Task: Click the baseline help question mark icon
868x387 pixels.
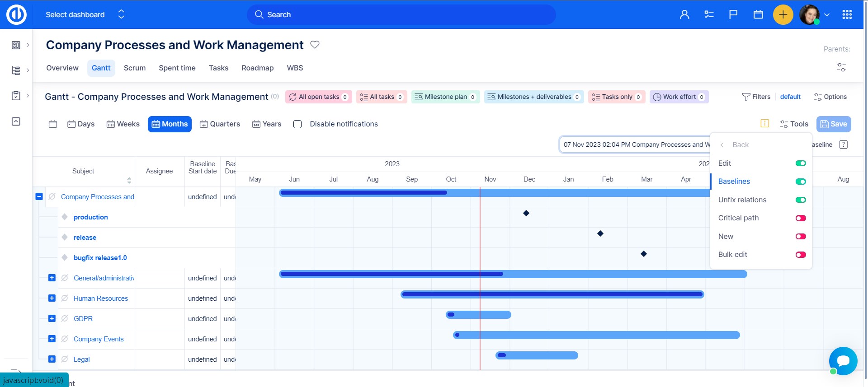Action: 843,145
